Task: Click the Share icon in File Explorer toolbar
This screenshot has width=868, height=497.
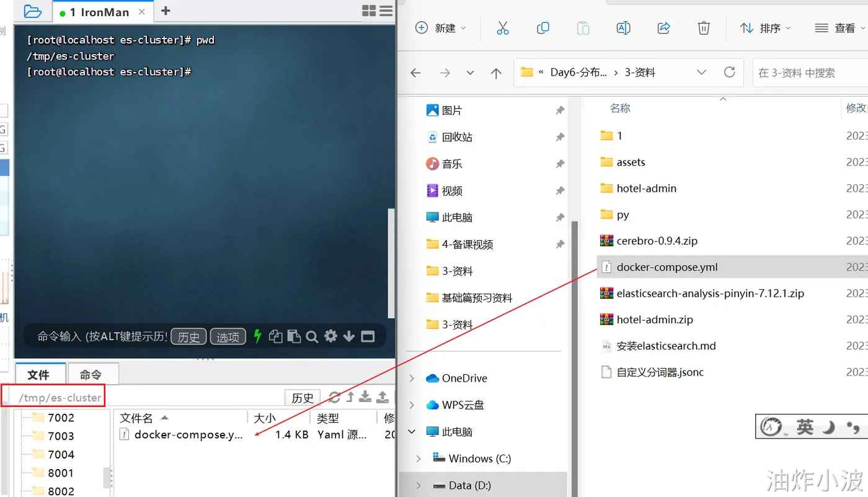Action: coord(663,28)
